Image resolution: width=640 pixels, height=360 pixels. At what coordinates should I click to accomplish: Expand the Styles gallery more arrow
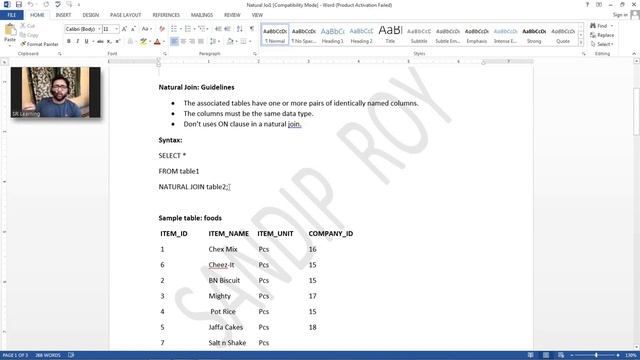pos(581,42)
